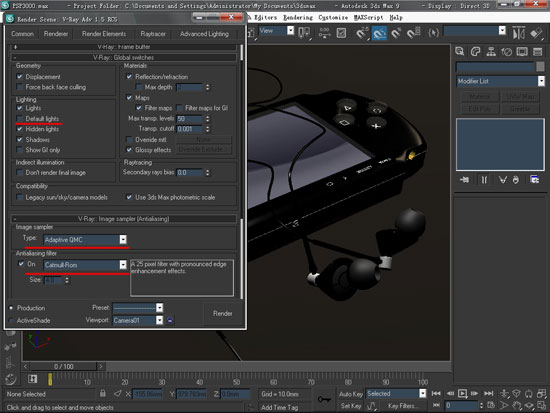
Task: Open the MAXScript menu
Action: click(x=368, y=17)
